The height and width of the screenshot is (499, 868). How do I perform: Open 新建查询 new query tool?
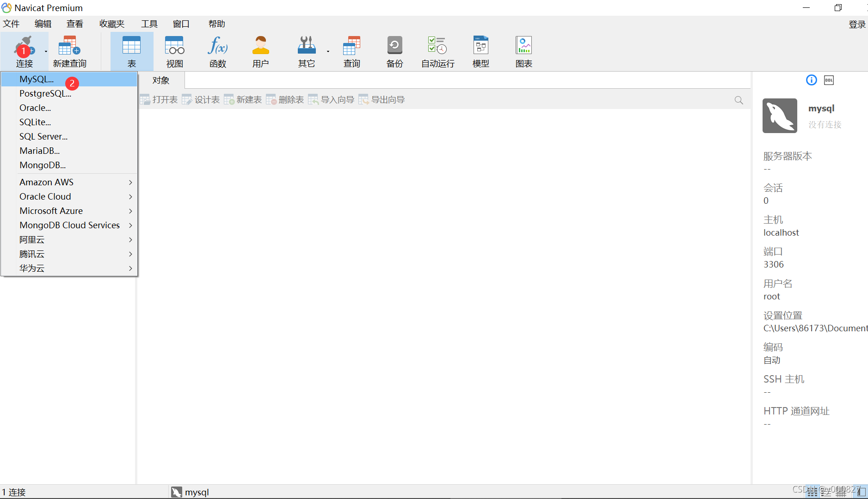[x=69, y=51]
